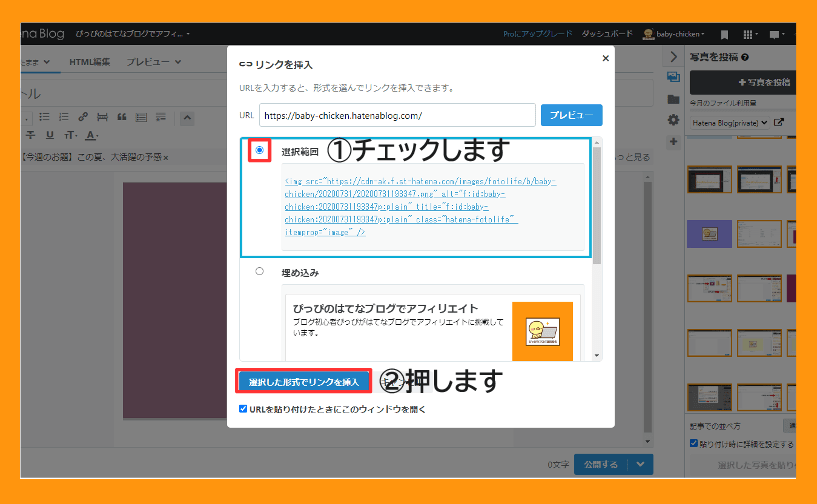The height and width of the screenshot is (504, 817).
Task: Apply strikethrough formatting
Action: (31, 135)
